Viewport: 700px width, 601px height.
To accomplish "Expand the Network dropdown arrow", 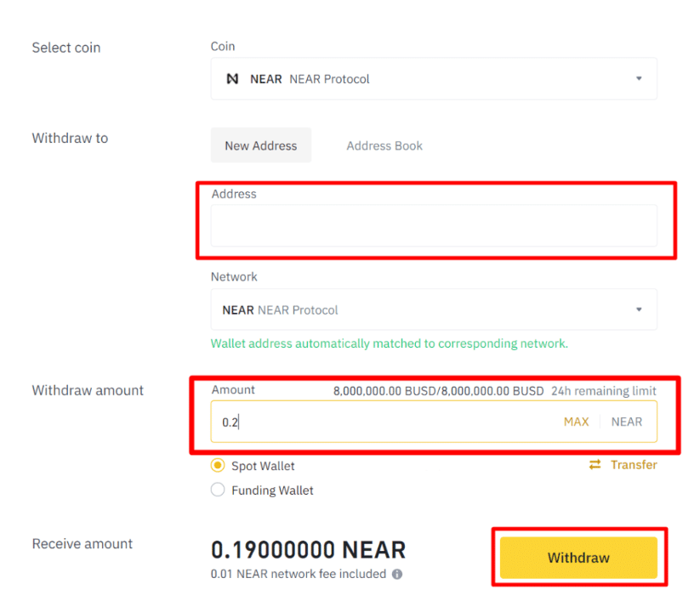I will tap(639, 309).
